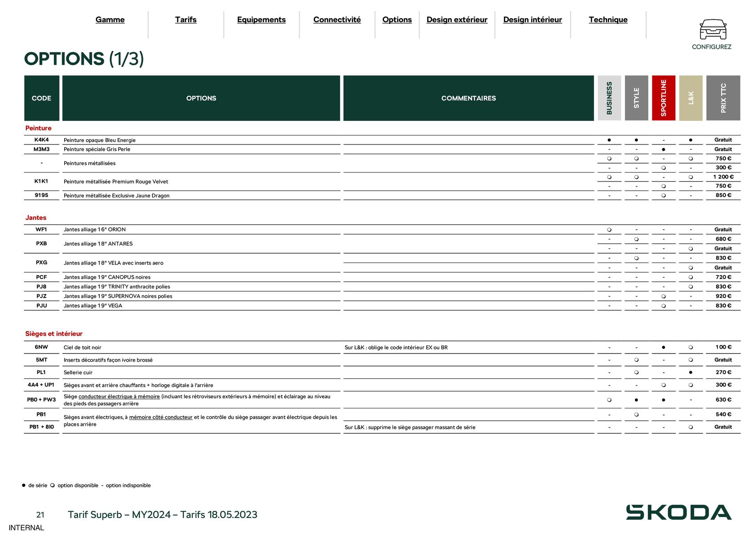Select code PB0 + PW3
Image resolution: width=756 pixels, height=535 pixels.
click(x=41, y=400)
